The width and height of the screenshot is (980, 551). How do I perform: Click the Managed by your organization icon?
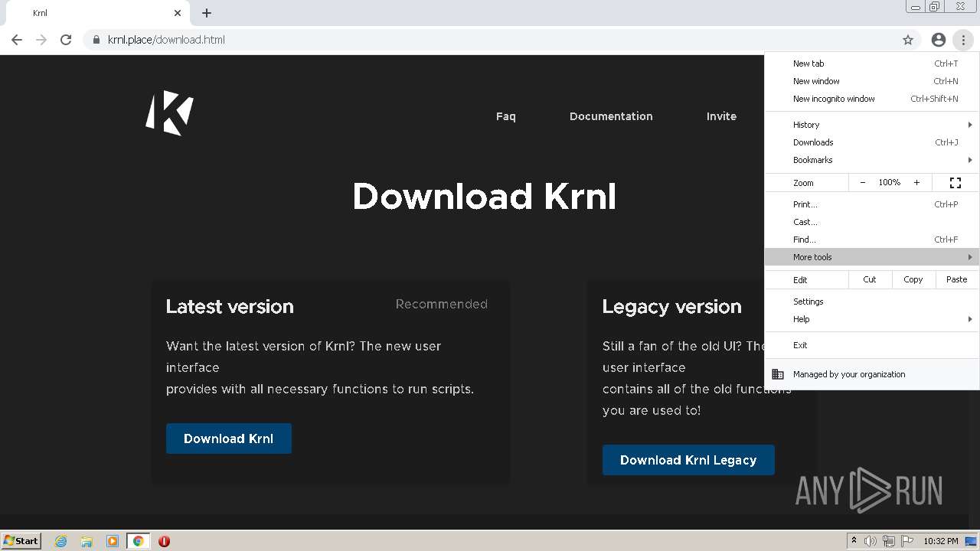pyautogui.click(x=778, y=374)
